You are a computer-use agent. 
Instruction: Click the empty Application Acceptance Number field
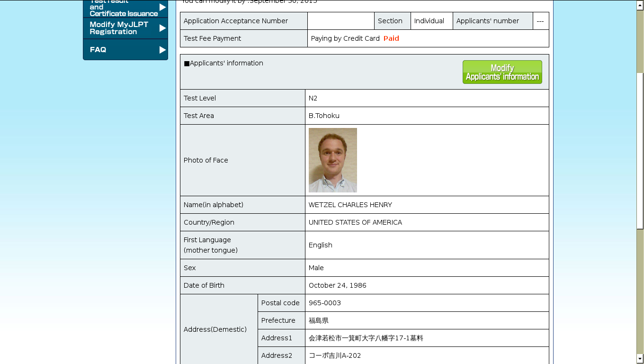[x=340, y=20]
